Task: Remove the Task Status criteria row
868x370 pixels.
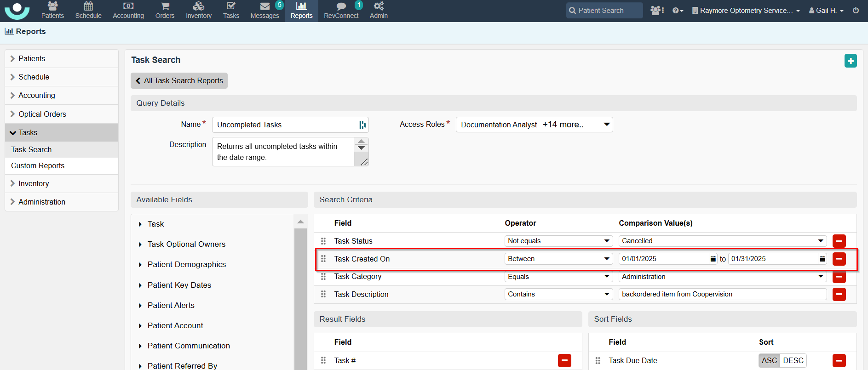Action: (839, 241)
